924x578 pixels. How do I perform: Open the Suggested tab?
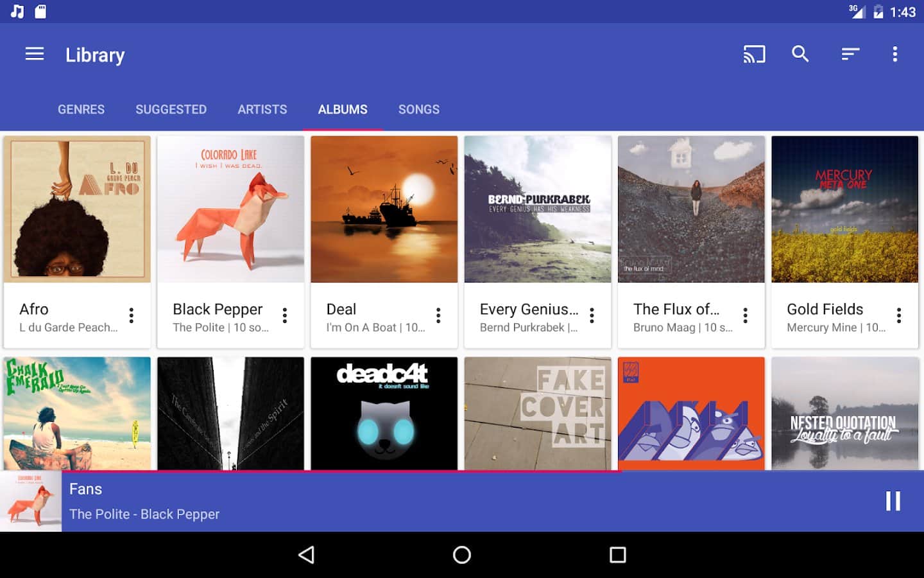(x=171, y=109)
